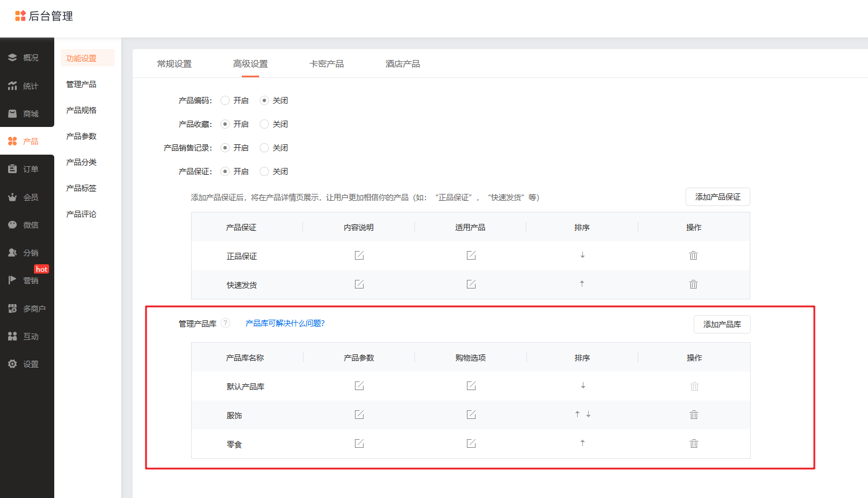Select 开启 for 产品销售记录
The width and height of the screenshot is (868, 498).
225,148
